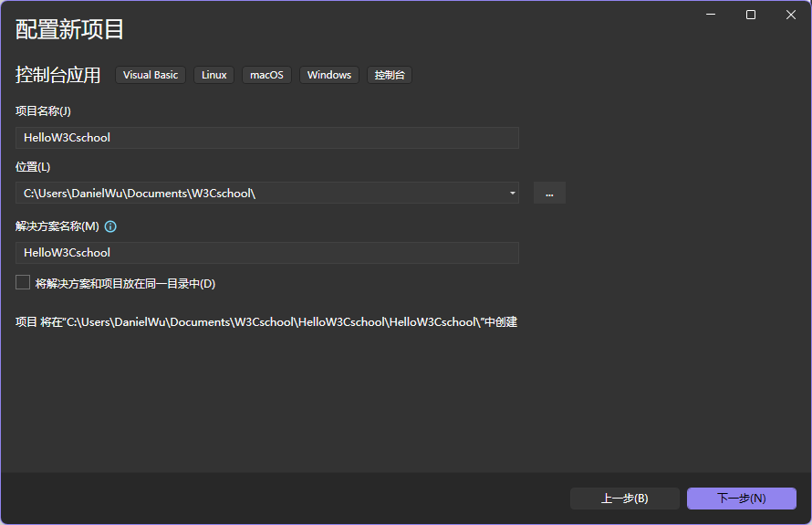Screen dimensions: 812x525
Task: Click the 项目名称 input field
Action: [x=266, y=138]
